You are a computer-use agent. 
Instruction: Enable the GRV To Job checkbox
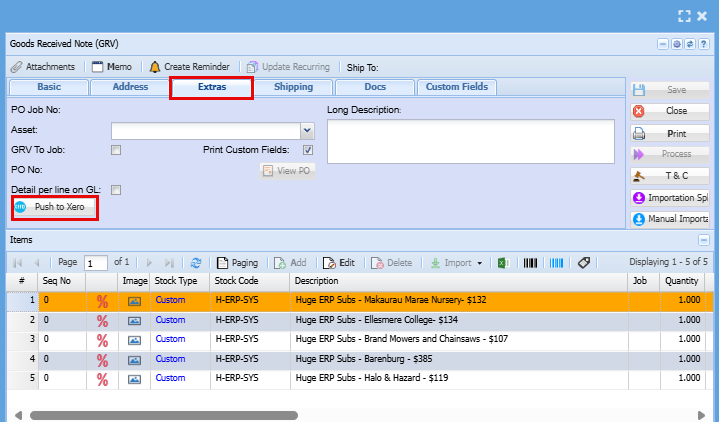pos(116,150)
